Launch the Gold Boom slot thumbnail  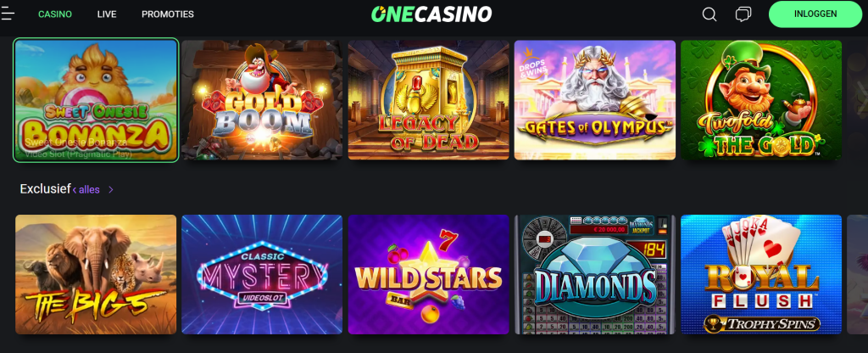tap(262, 100)
